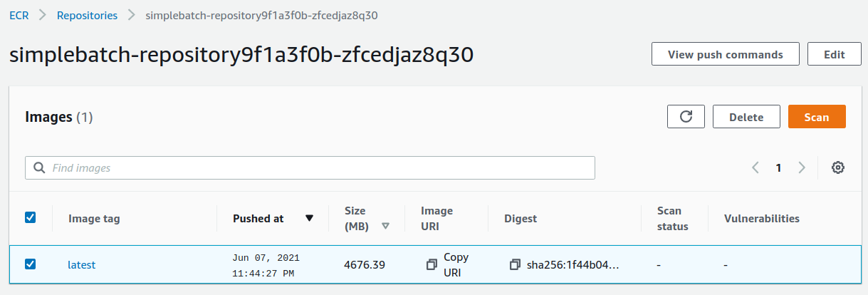Click View push commands button
The height and width of the screenshot is (295, 868).
[725, 54]
